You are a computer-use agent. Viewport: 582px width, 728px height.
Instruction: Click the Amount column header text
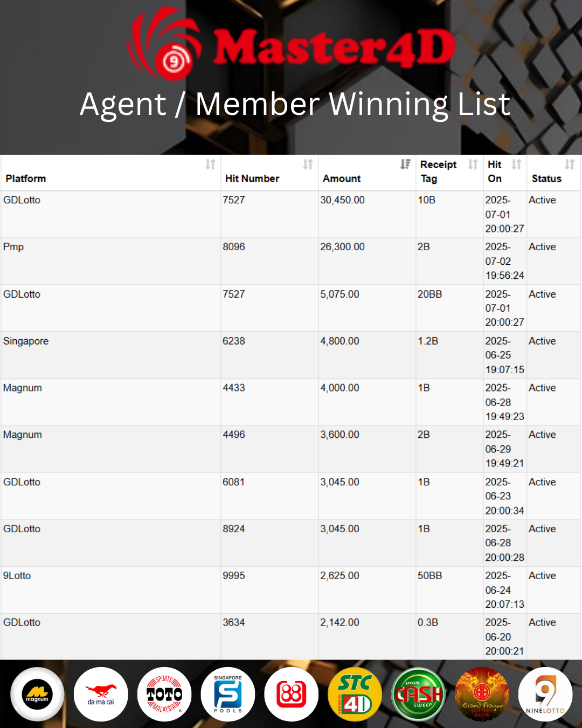click(342, 178)
